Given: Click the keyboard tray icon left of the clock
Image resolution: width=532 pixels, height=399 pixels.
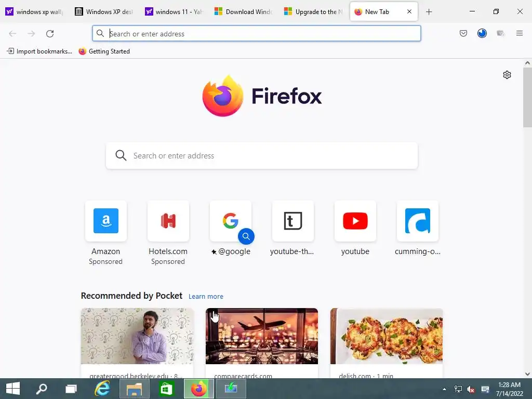Looking at the screenshot, I should pos(485,389).
